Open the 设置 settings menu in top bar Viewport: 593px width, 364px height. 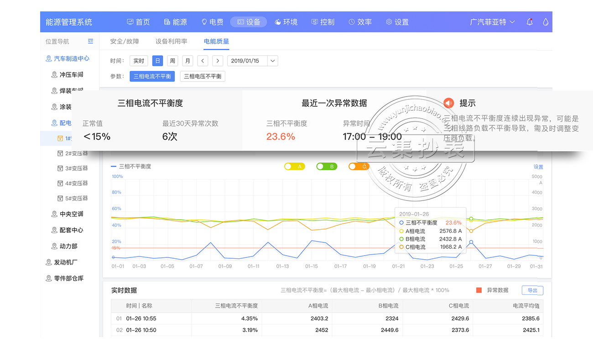point(397,22)
